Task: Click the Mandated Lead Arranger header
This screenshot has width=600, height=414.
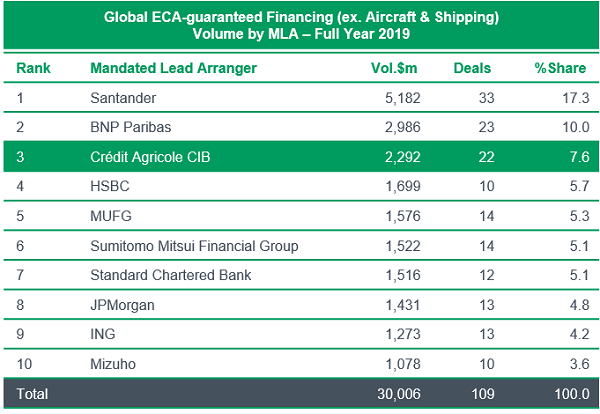Action: (x=173, y=69)
